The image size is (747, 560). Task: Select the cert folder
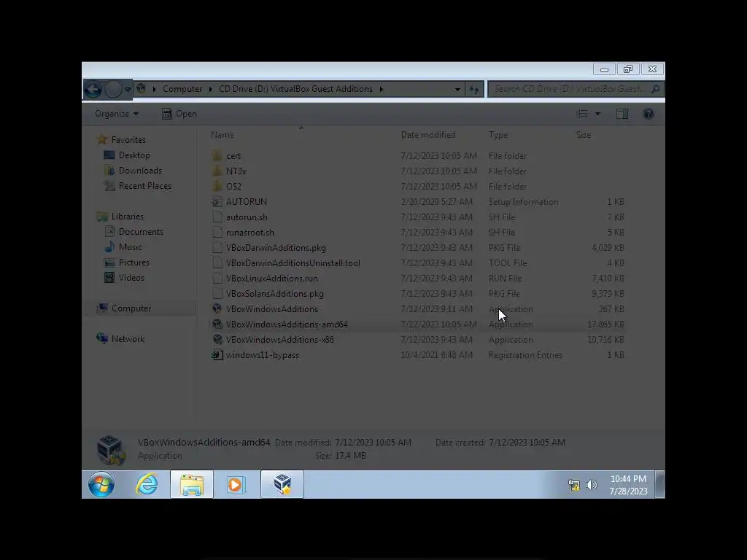click(x=417, y=156)
